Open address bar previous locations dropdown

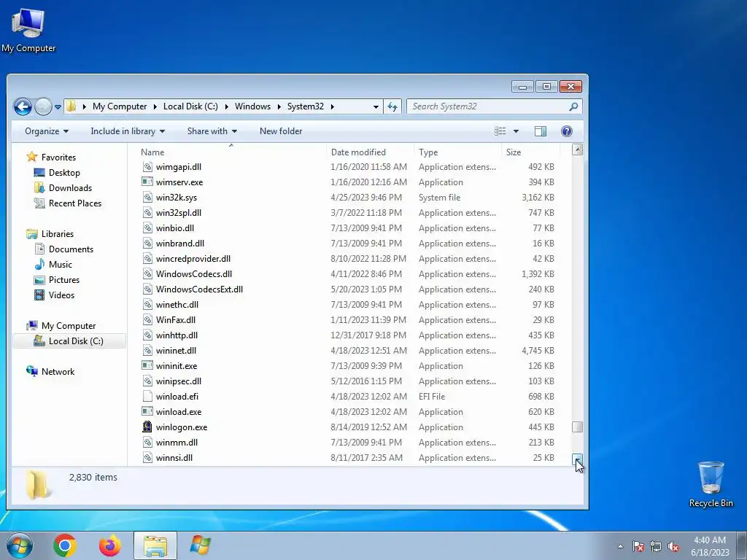[x=376, y=106]
